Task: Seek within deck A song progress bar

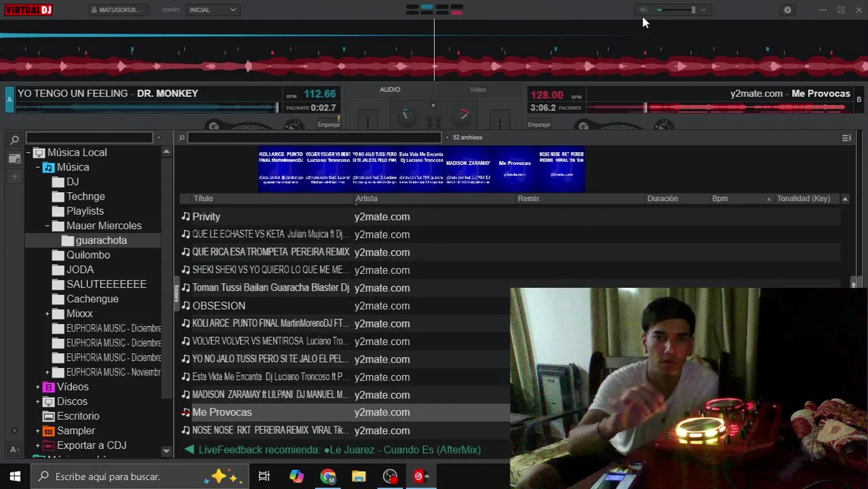Action: pos(148,107)
